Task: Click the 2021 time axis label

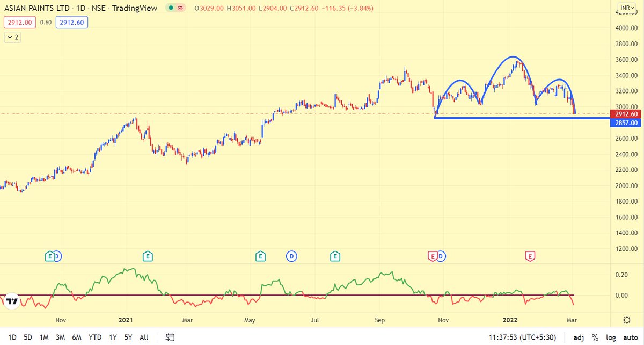Action: 125,320
